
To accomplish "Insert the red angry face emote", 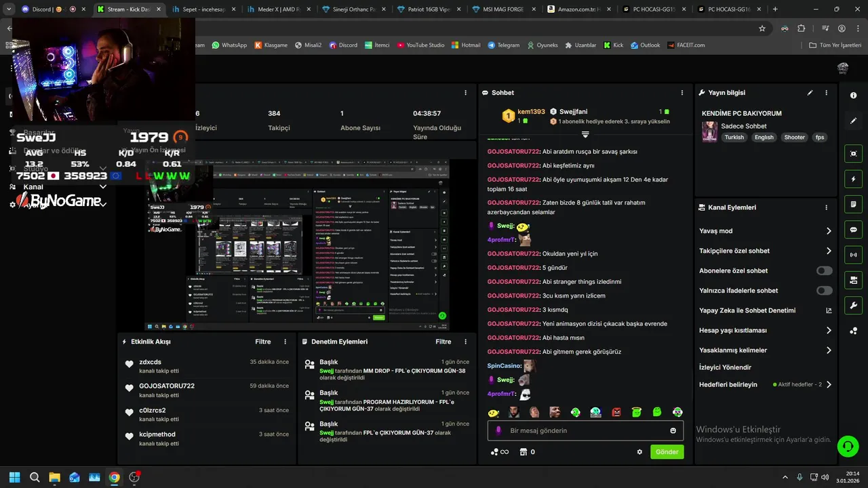I will coord(616,412).
